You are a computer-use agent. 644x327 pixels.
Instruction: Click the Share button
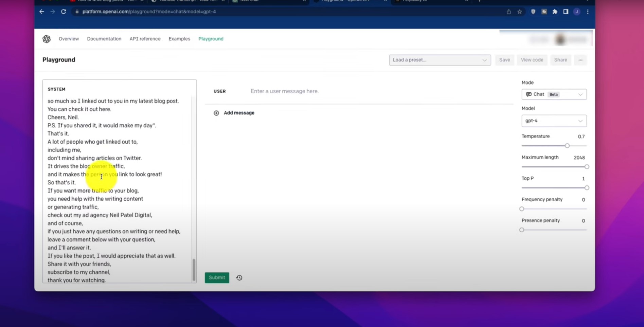pos(560,60)
